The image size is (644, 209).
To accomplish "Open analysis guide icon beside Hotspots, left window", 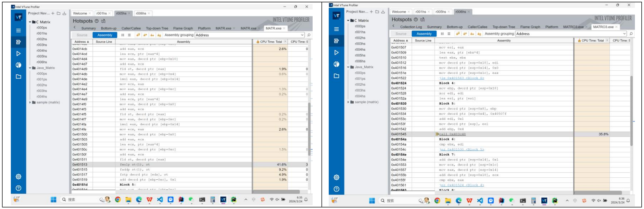I will pyautogui.click(x=103, y=21).
